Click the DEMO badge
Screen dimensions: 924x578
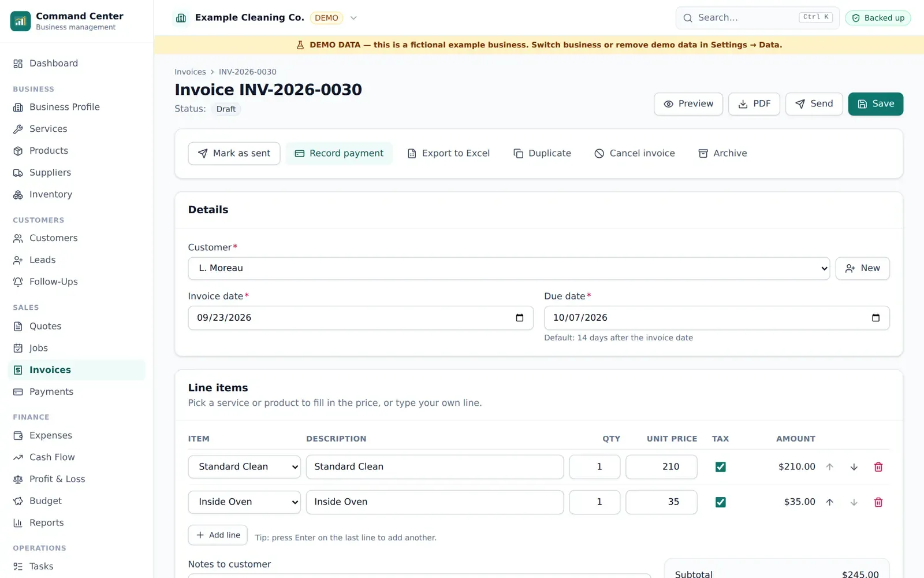[326, 18]
